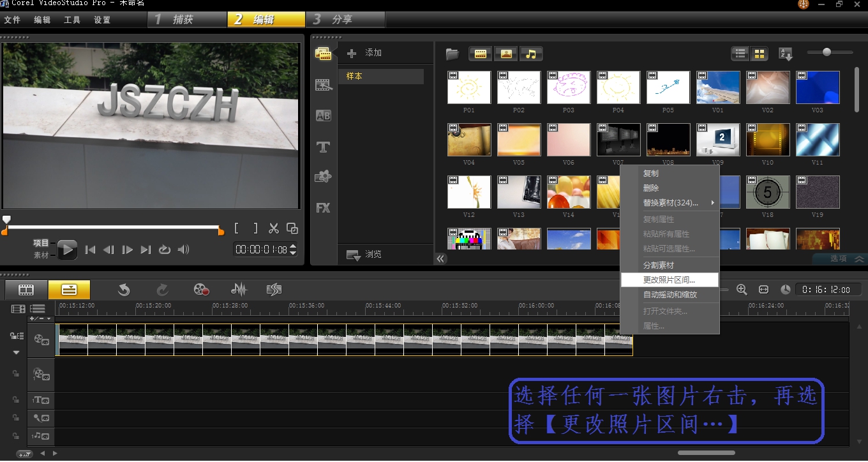This screenshot has width=868, height=462.
Task: Open the 设置 menu
Action: [x=102, y=20]
